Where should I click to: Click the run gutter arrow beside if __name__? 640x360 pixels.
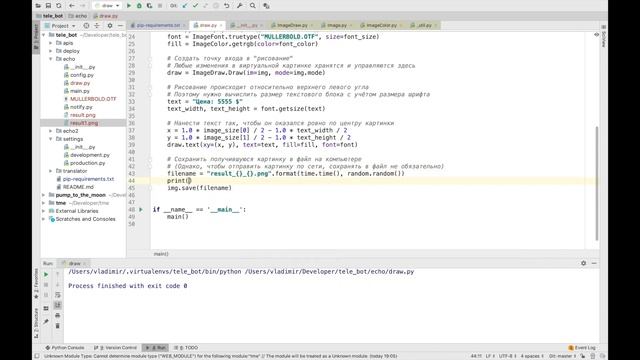(x=141, y=210)
